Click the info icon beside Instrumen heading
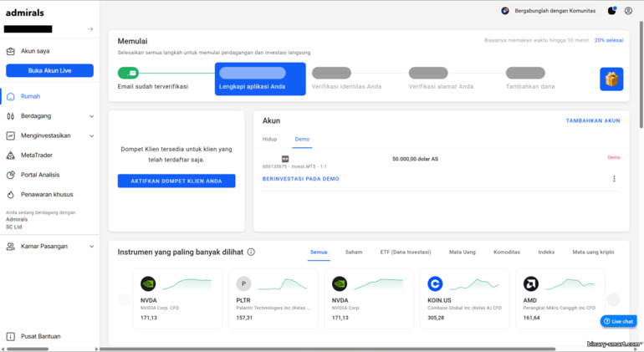 coord(251,252)
